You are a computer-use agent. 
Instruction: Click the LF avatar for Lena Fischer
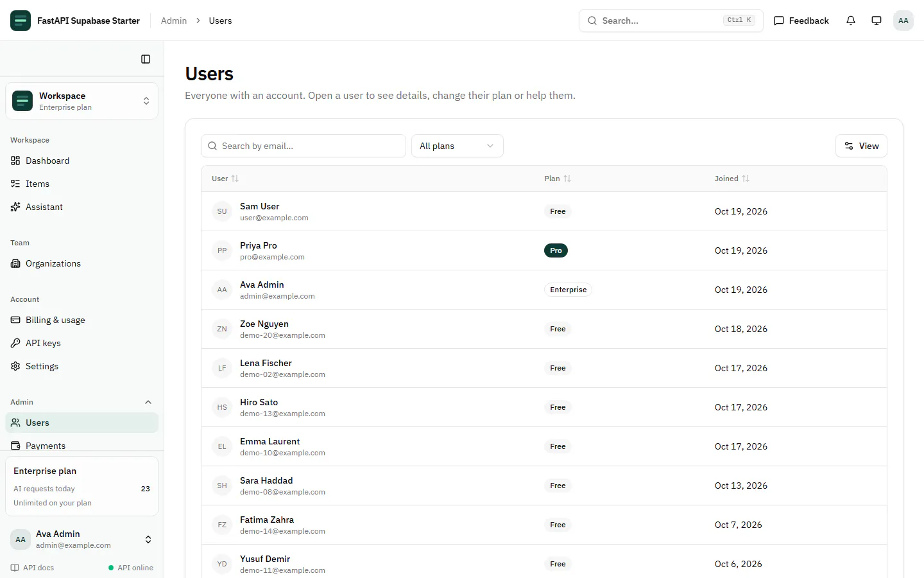(222, 368)
